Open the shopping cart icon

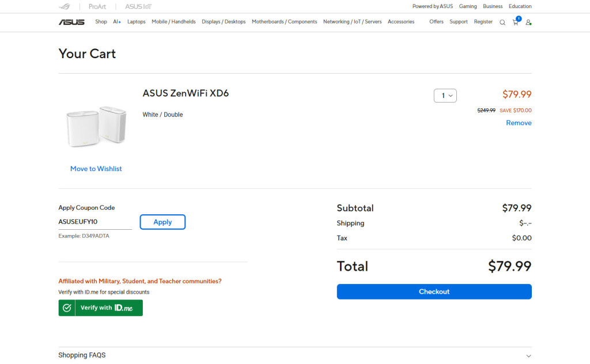pyautogui.click(x=516, y=22)
